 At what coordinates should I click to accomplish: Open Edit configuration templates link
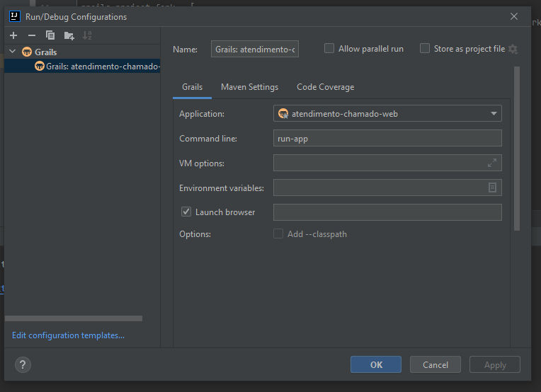(68, 335)
